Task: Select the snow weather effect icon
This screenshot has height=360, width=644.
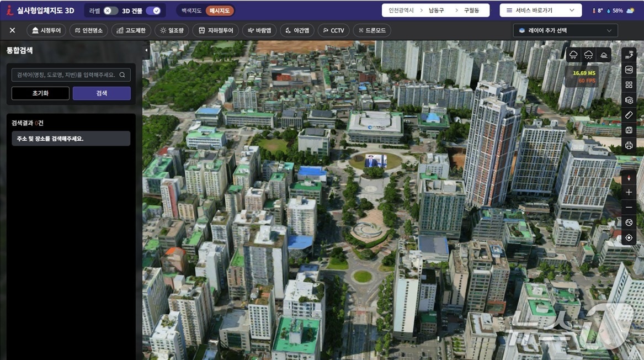Action: (x=588, y=54)
